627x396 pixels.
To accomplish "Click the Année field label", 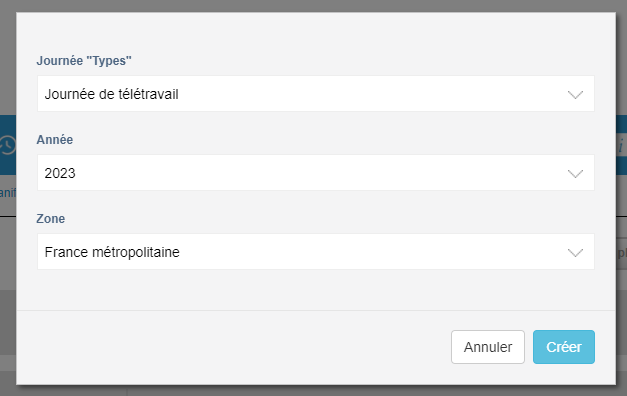I will [x=55, y=139].
